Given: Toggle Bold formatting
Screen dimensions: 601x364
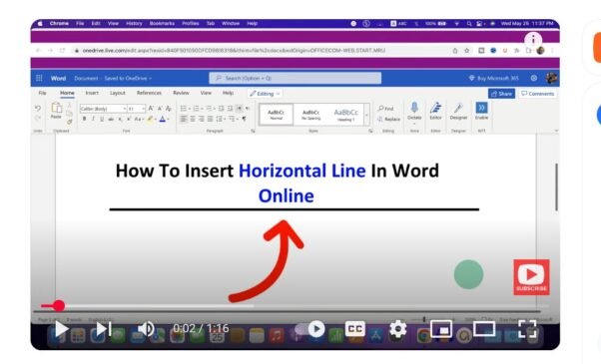Looking at the screenshot, I should coord(84,119).
